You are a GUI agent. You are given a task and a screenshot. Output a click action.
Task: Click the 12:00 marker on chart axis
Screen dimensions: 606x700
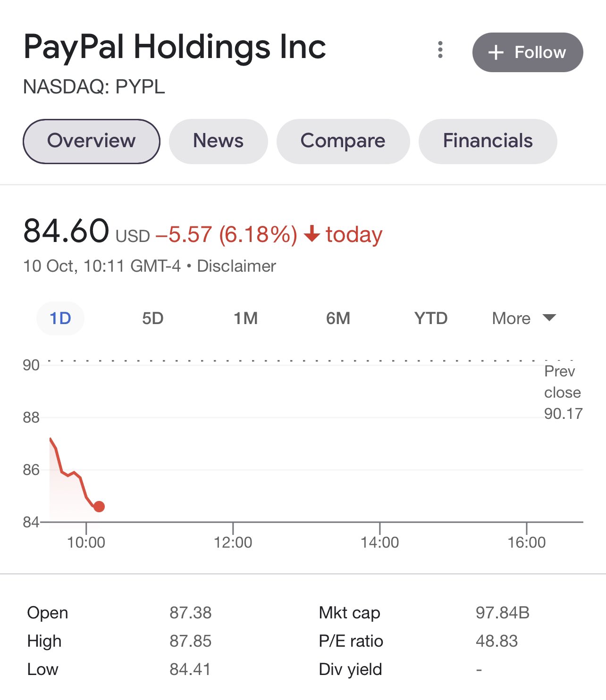[233, 542]
